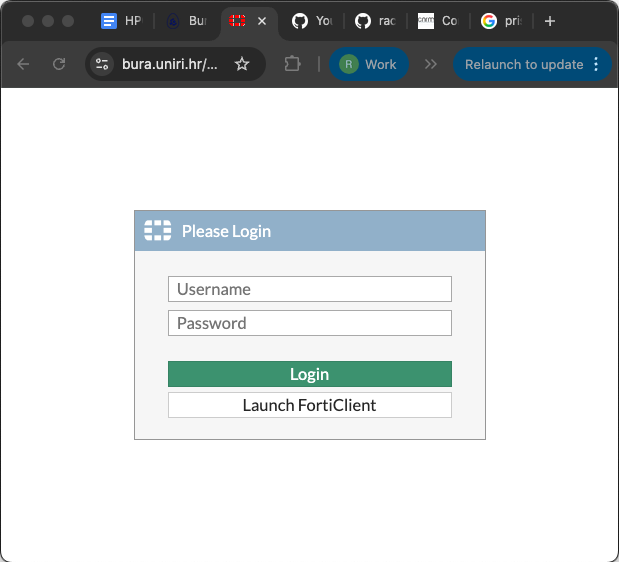Open the Extensions puzzle icon

(293, 64)
